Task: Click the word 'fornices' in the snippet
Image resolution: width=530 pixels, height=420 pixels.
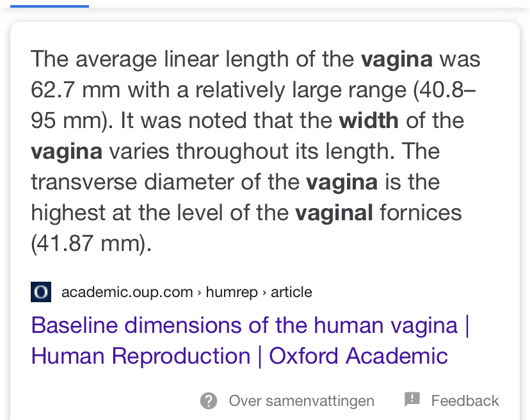Action: (420, 213)
